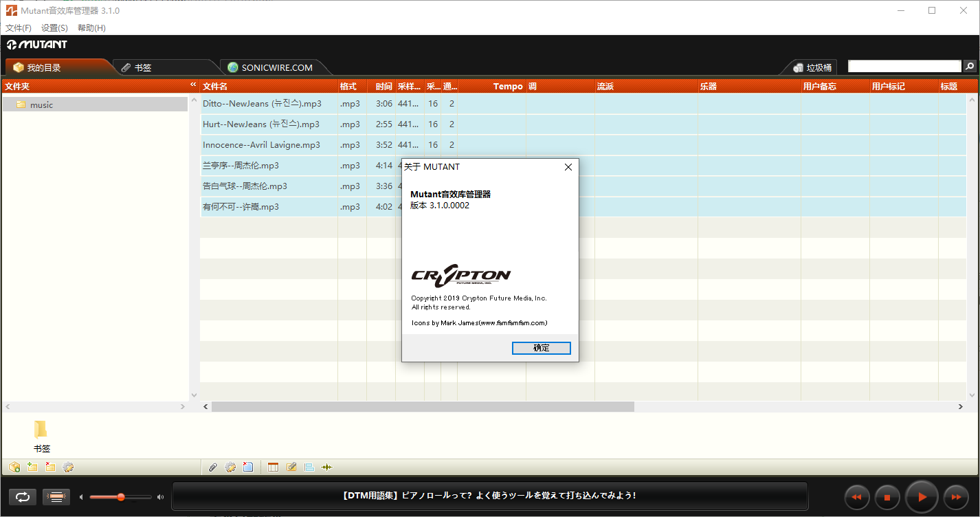980x517 pixels.
Task: Click the gear-pencil icon beside remove folder
Action: pyautogui.click(x=68, y=467)
